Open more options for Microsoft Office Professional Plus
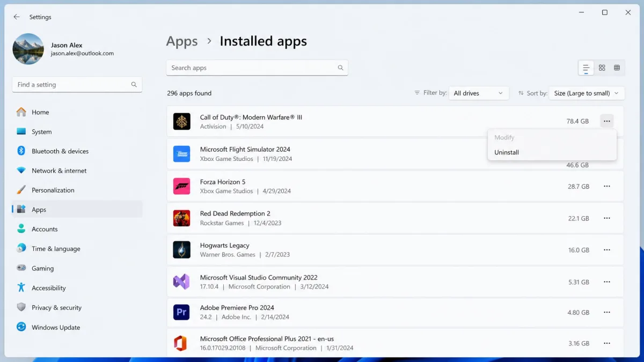This screenshot has width=644, height=362. pyautogui.click(x=607, y=343)
